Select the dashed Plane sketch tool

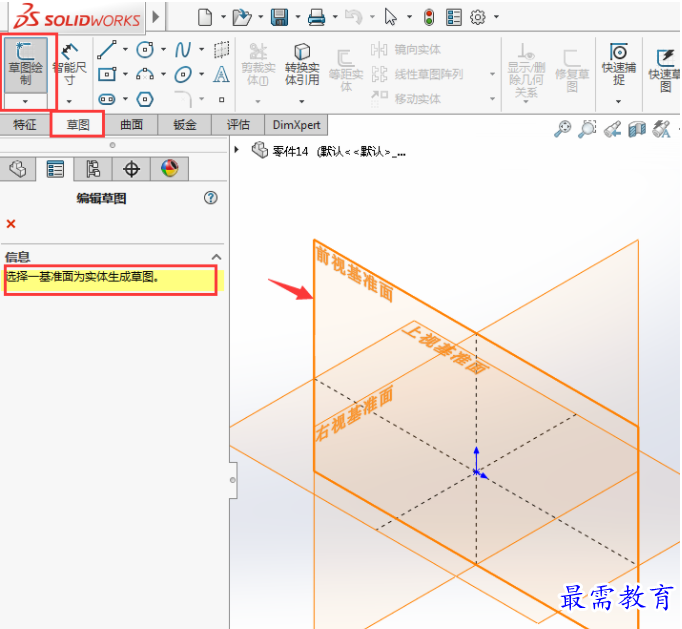point(221,50)
